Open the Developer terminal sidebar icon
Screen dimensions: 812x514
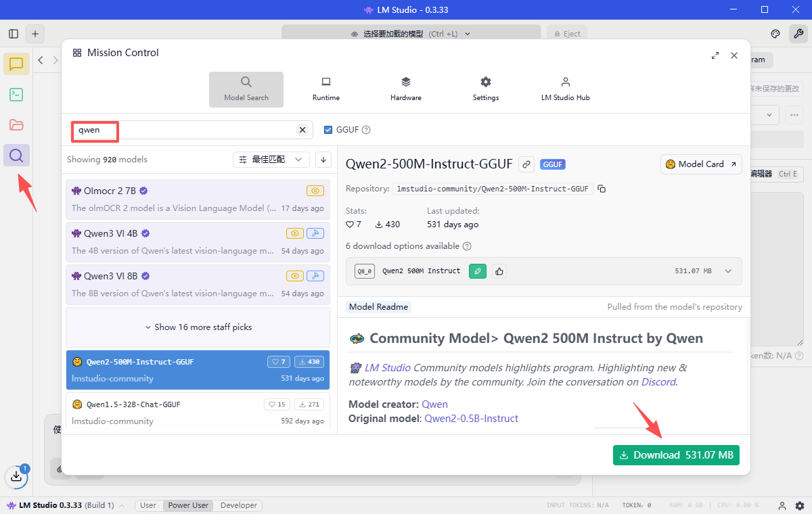(x=16, y=95)
